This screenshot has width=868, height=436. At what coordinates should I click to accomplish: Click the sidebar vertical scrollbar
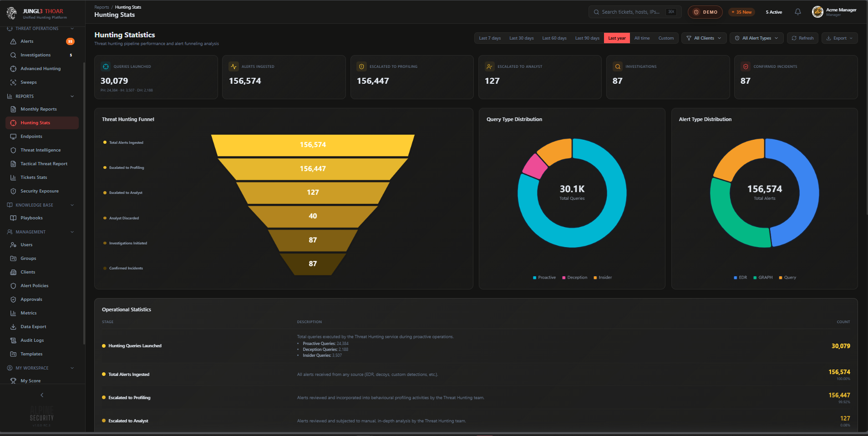[x=84, y=203]
